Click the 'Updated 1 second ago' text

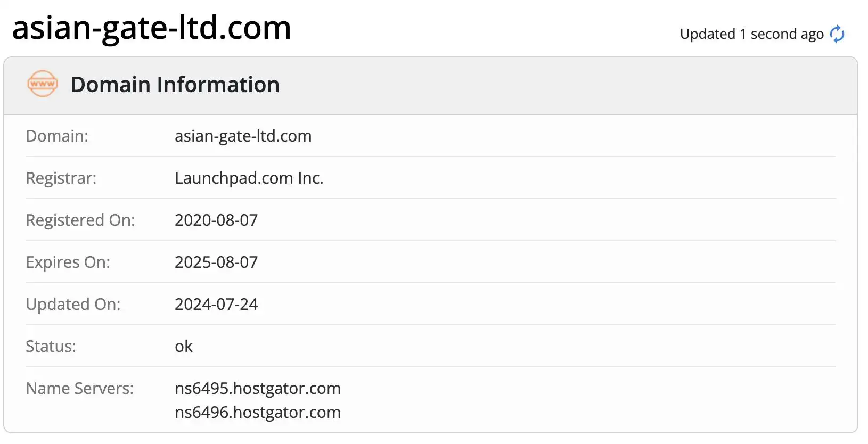point(751,34)
